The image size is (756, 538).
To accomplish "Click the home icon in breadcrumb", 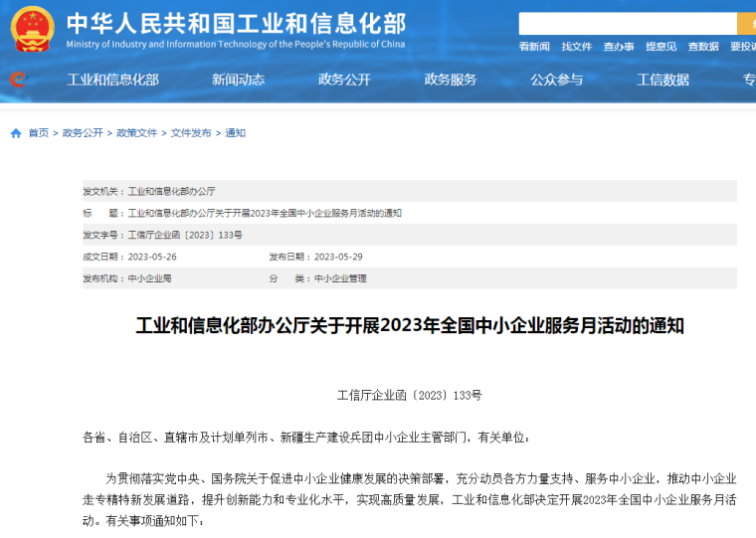I will tap(16, 133).
